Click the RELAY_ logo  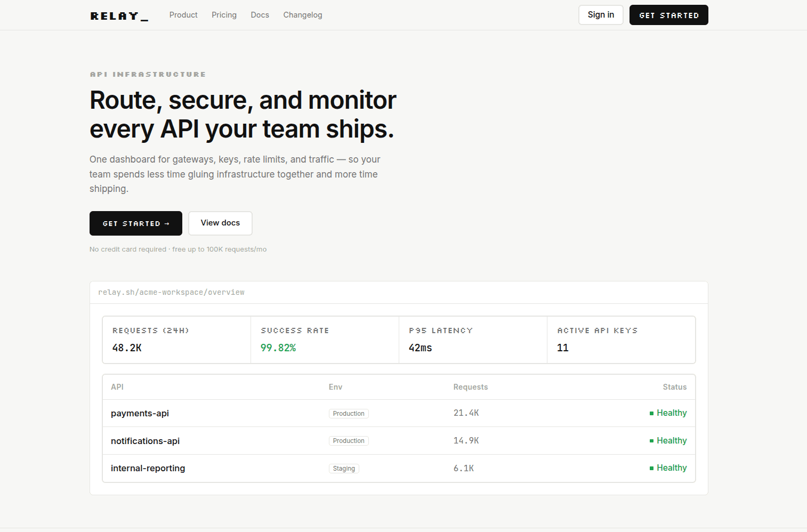[x=119, y=16]
